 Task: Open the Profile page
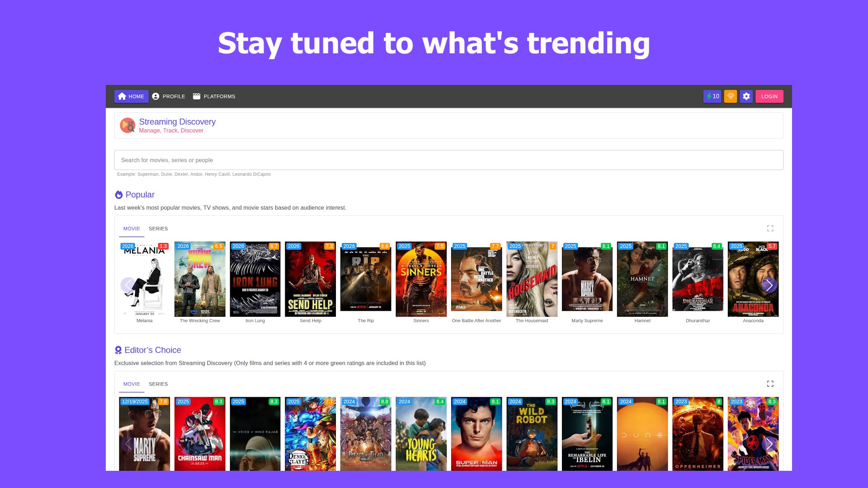(169, 96)
